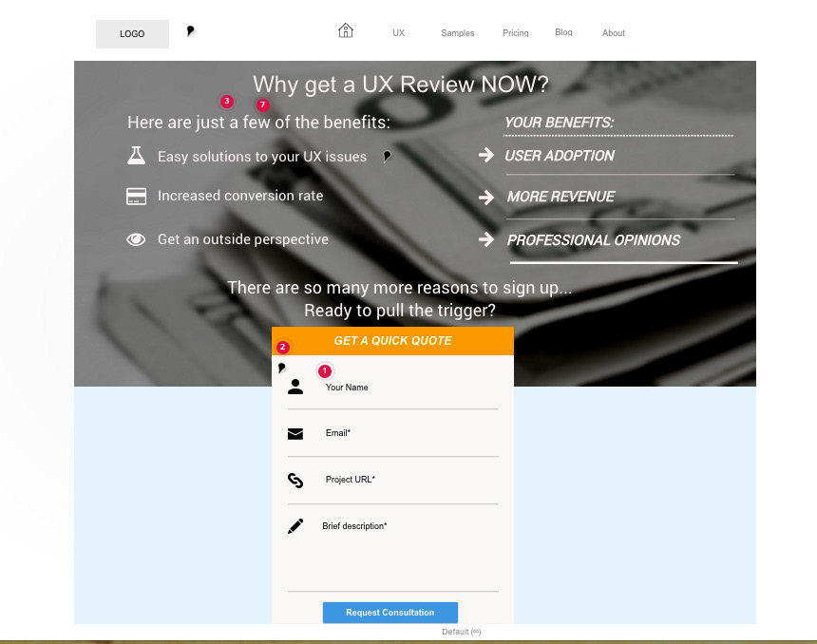Click the envelope icon beside Email
Image resolution: width=817 pixels, height=644 pixels.
[295, 433]
